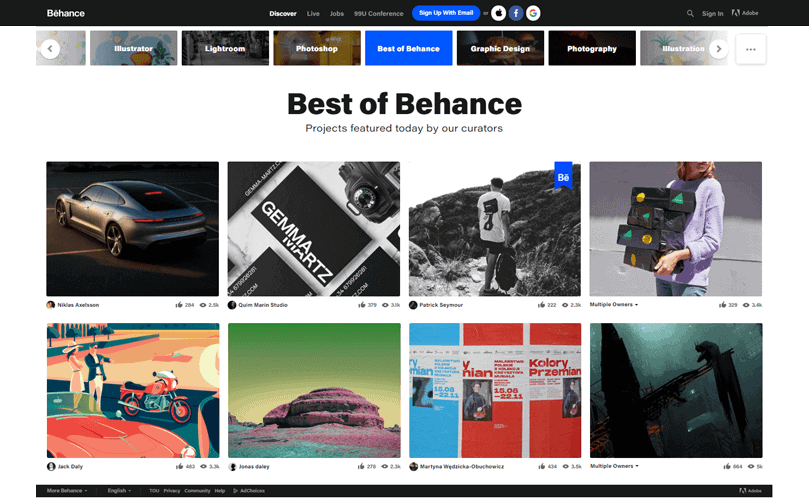Open search via the magnifier icon

(x=690, y=13)
